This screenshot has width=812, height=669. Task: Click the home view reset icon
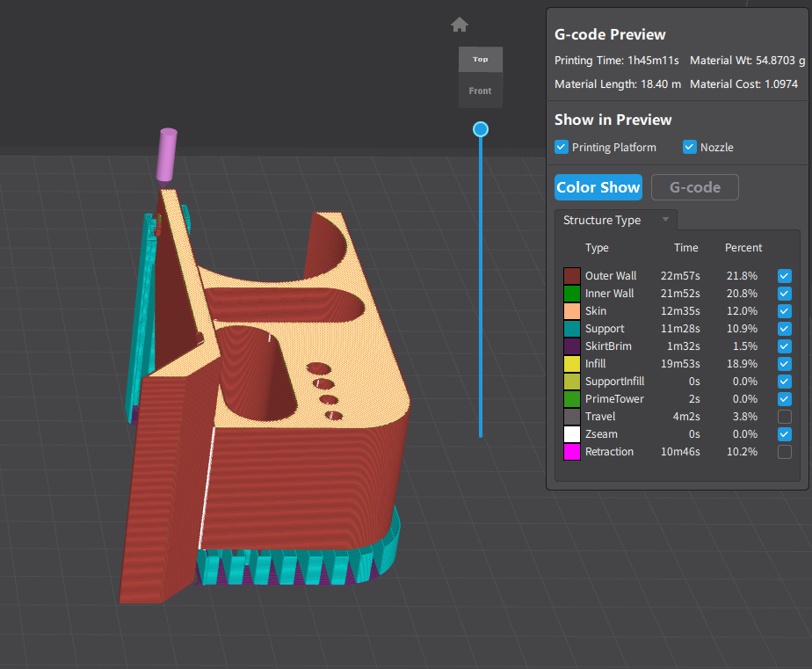pos(459,25)
